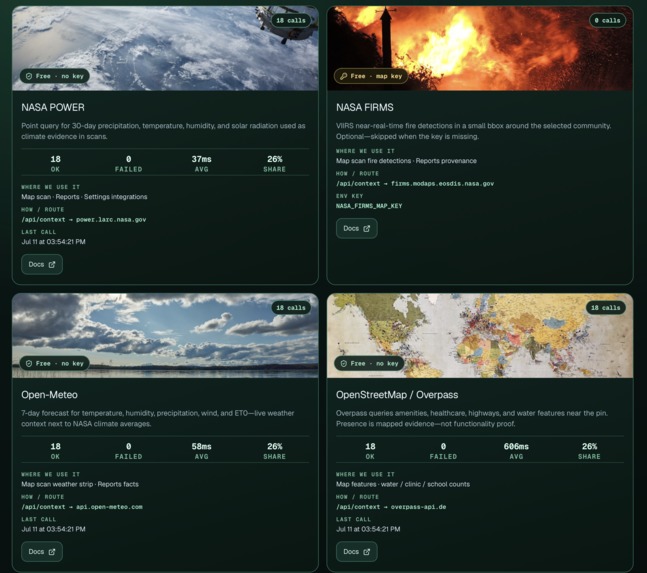Screen dimensions: 647x573
Task: Click 'Map features · water / clinic / school counts'
Action: coord(403,484)
